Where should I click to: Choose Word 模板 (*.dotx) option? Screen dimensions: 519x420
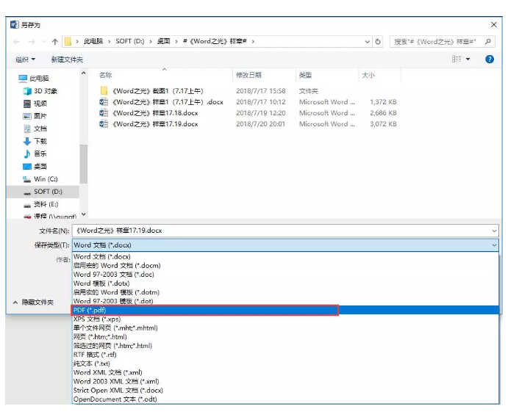point(285,283)
